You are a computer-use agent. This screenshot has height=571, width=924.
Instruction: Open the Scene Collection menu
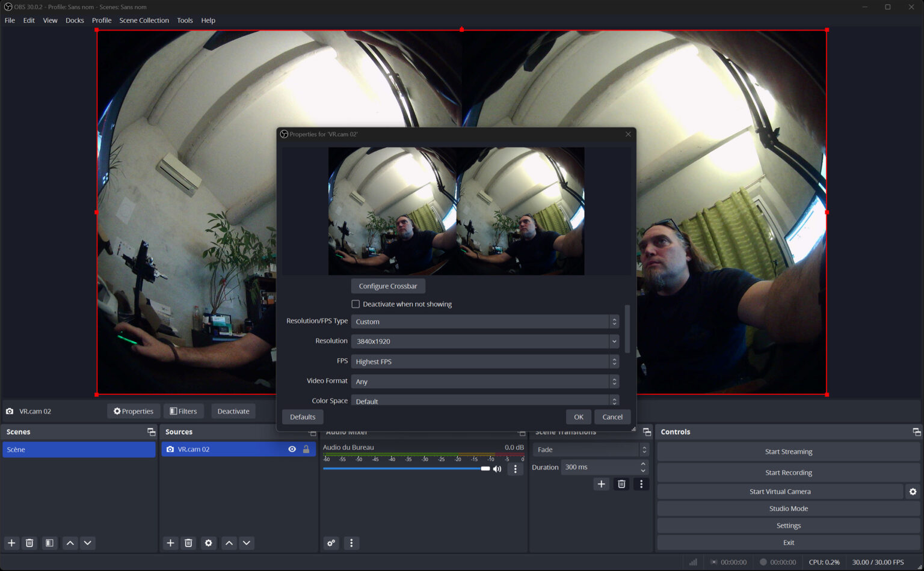pos(144,20)
